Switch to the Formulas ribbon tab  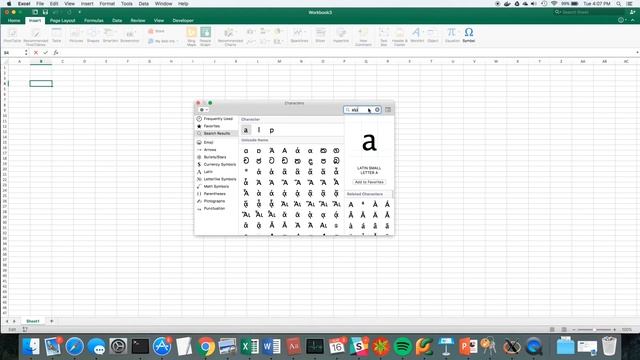pos(94,20)
